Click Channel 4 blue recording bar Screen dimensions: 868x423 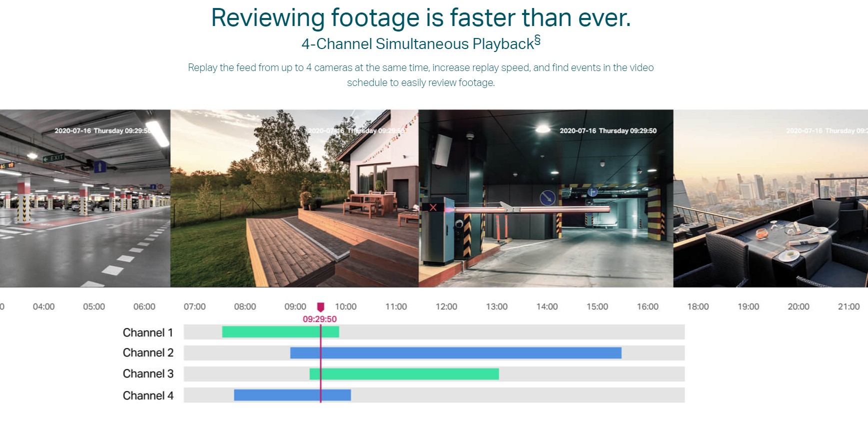(292, 395)
